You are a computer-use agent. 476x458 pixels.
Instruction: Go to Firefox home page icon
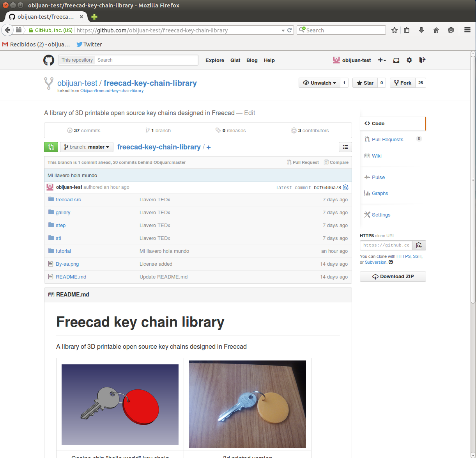point(436,30)
